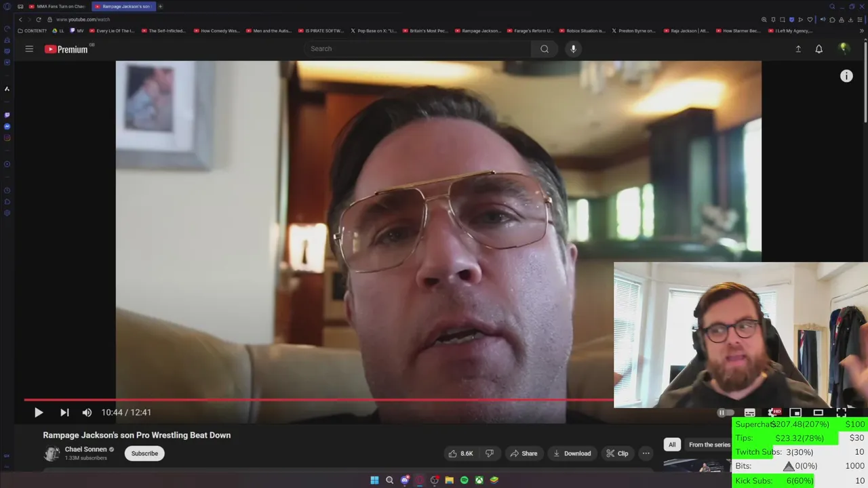This screenshot has width=868, height=488.
Task: Mute the video volume speaker icon
Action: (x=87, y=412)
